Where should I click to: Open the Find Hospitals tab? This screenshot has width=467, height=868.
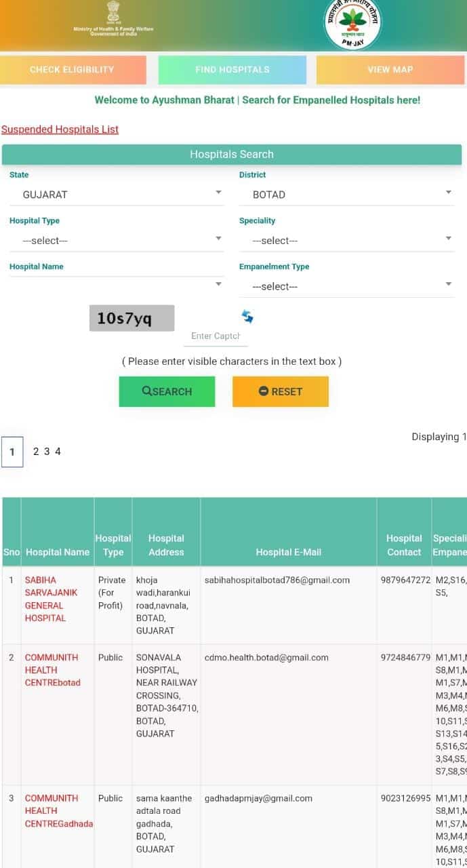232,70
